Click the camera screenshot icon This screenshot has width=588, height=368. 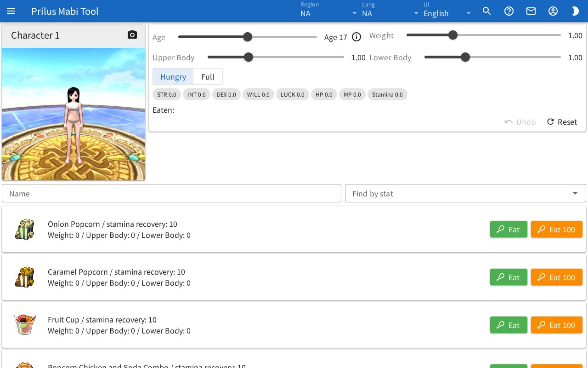(x=132, y=35)
